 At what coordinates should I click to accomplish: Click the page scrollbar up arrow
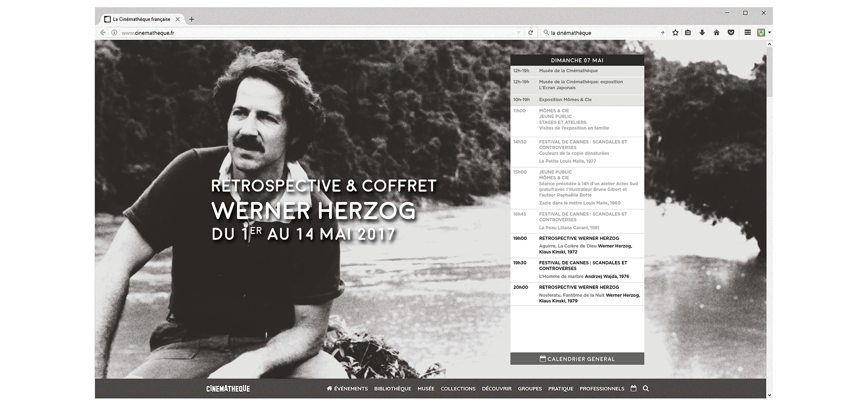(769, 44)
